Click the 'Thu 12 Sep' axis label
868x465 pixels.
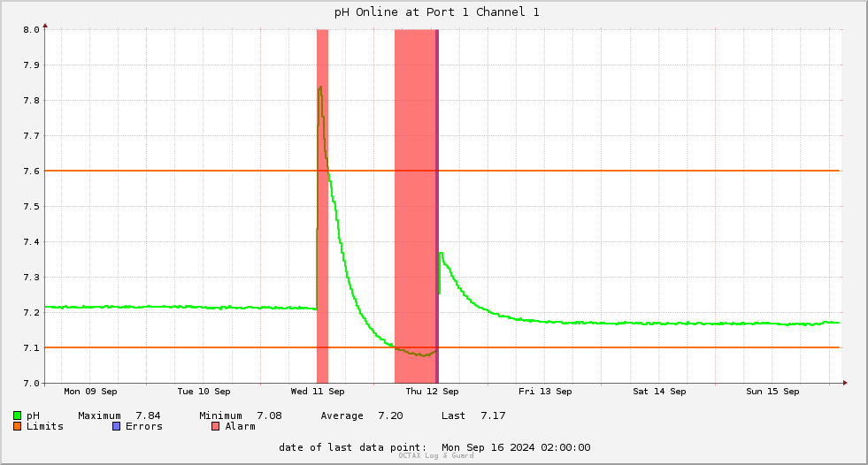pos(432,392)
